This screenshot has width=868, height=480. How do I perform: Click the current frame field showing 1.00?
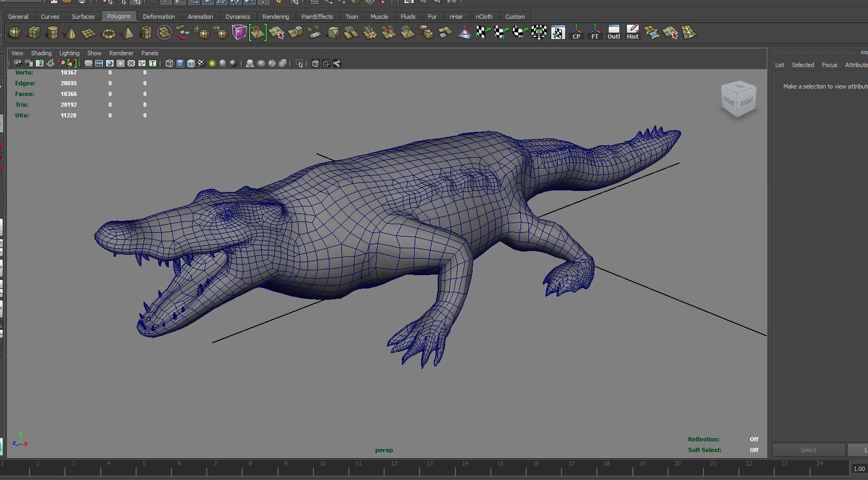tap(859, 468)
